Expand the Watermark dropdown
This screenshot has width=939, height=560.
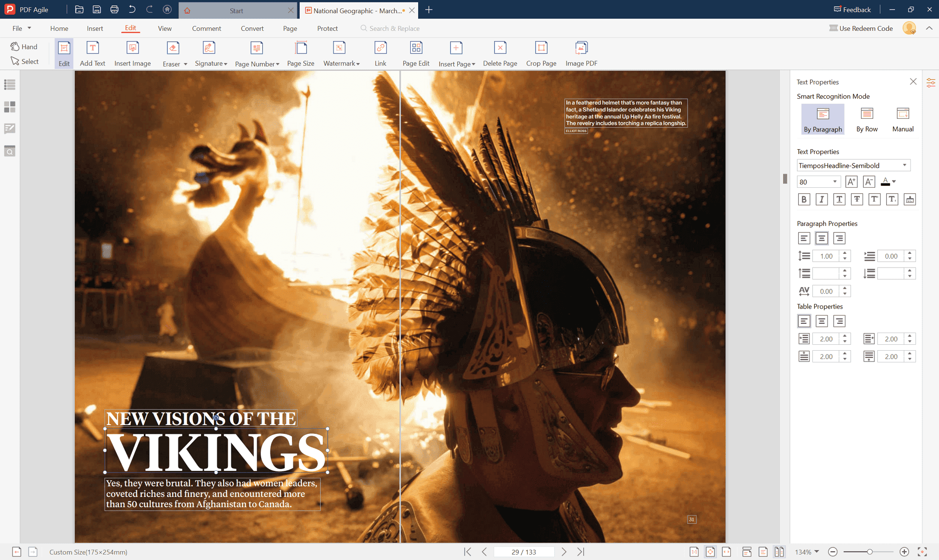click(358, 64)
